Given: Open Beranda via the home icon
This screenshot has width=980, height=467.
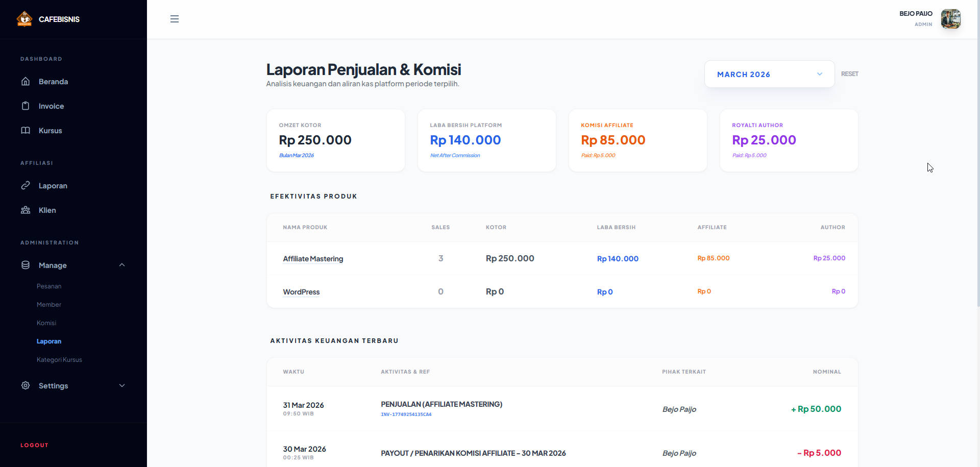Looking at the screenshot, I should click(x=26, y=81).
